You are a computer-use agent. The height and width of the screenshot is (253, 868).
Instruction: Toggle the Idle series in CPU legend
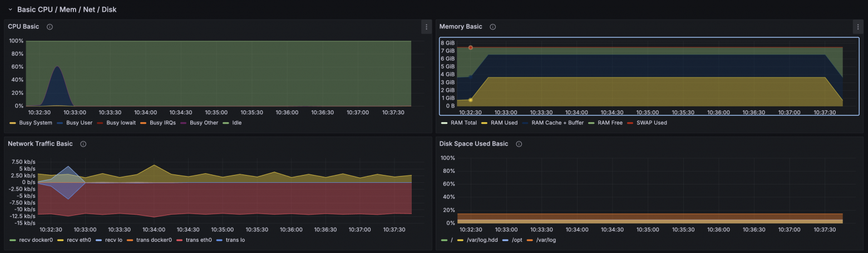[x=236, y=123]
